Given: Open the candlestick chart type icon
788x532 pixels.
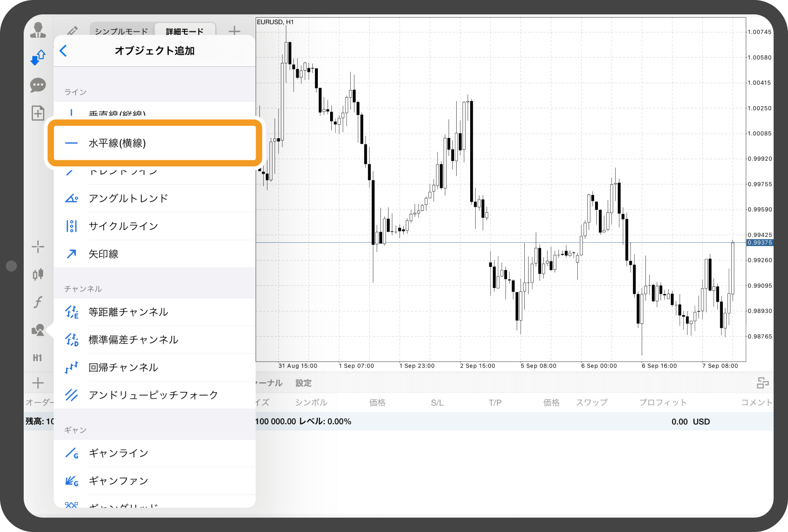Looking at the screenshot, I should click(x=38, y=274).
